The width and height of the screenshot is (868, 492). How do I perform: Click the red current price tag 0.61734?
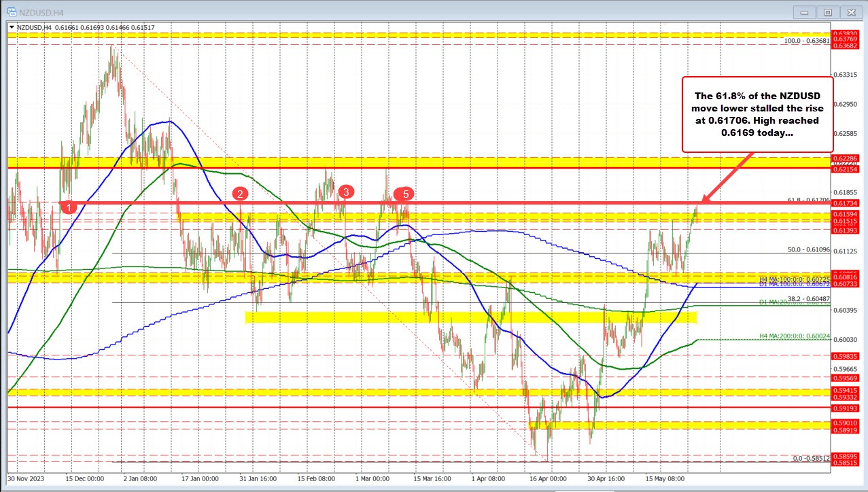click(x=845, y=202)
